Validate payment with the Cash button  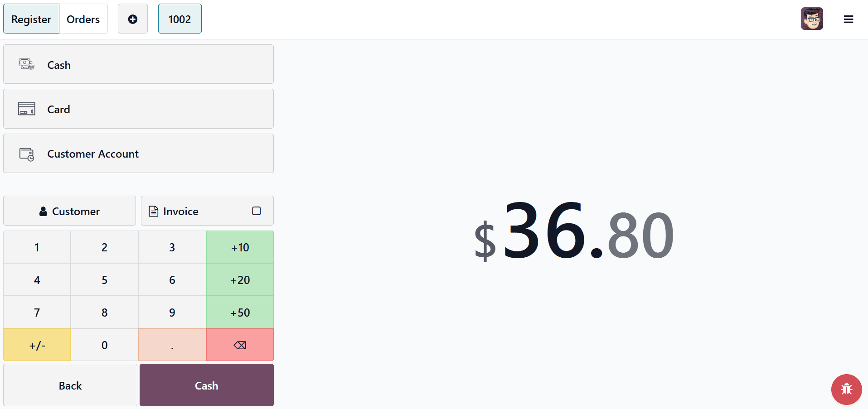pos(206,385)
